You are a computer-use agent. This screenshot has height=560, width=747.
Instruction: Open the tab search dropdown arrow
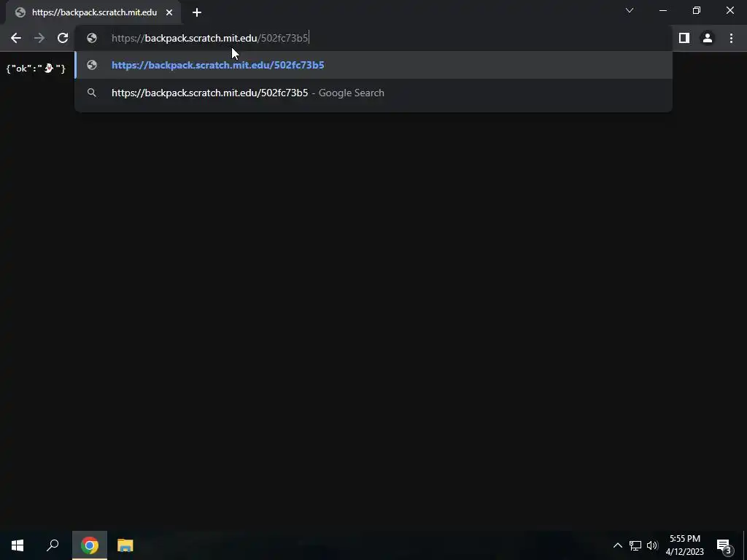pyautogui.click(x=630, y=10)
